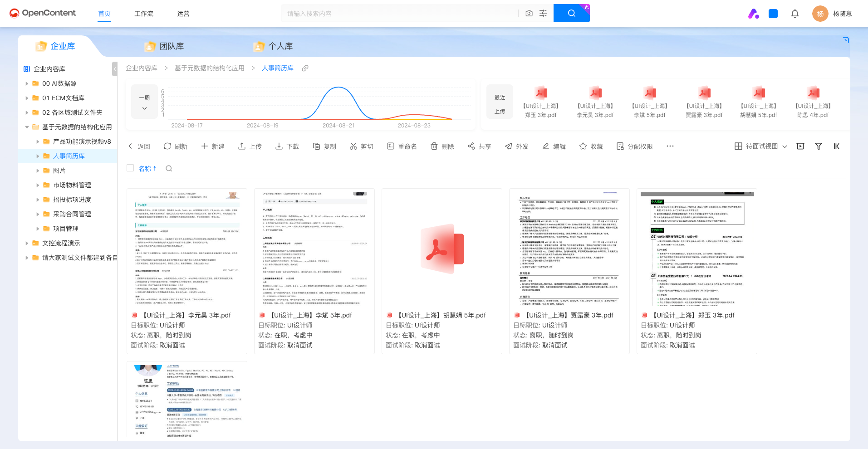Switch to 企业库 tab
Screen dimensions: 868x449
pyautogui.click(x=55, y=46)
